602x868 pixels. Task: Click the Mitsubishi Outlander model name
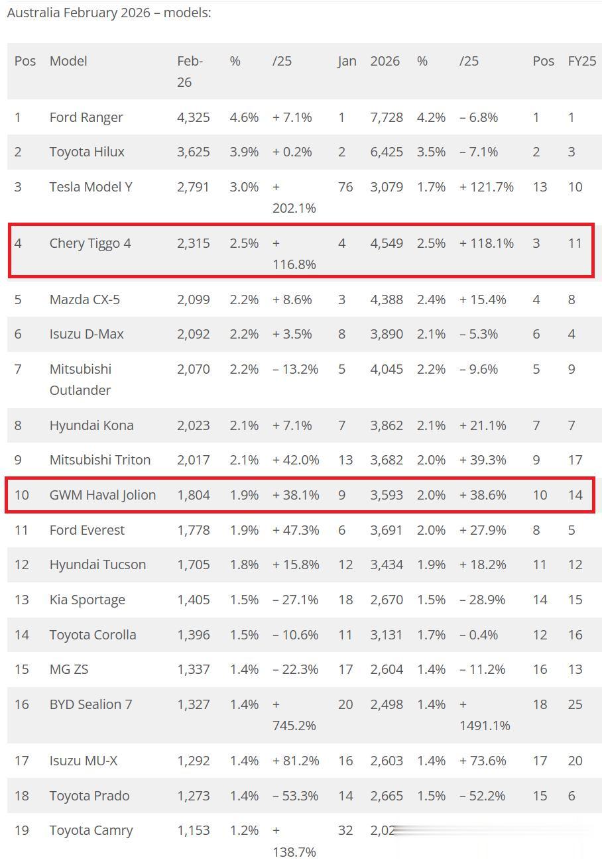coord(80,379)
